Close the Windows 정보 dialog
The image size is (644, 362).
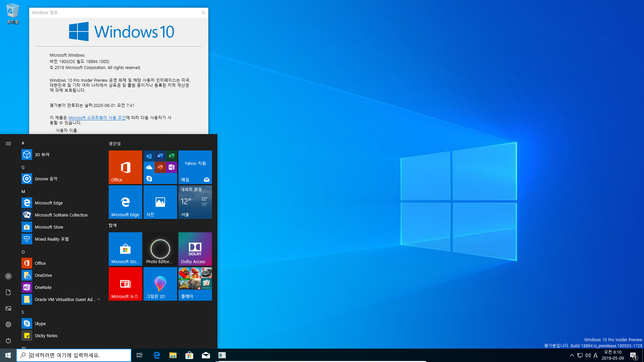point(203,12)
